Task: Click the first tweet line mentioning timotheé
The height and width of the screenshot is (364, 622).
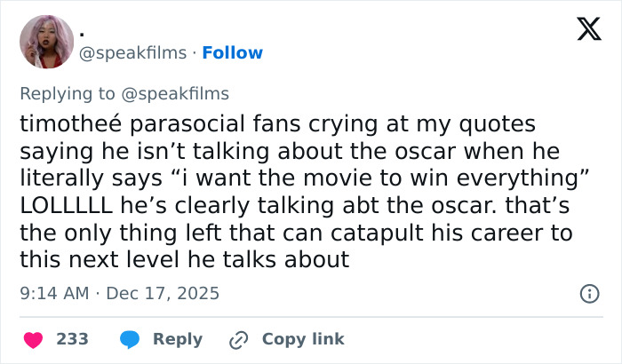Action: click(277, 124)
